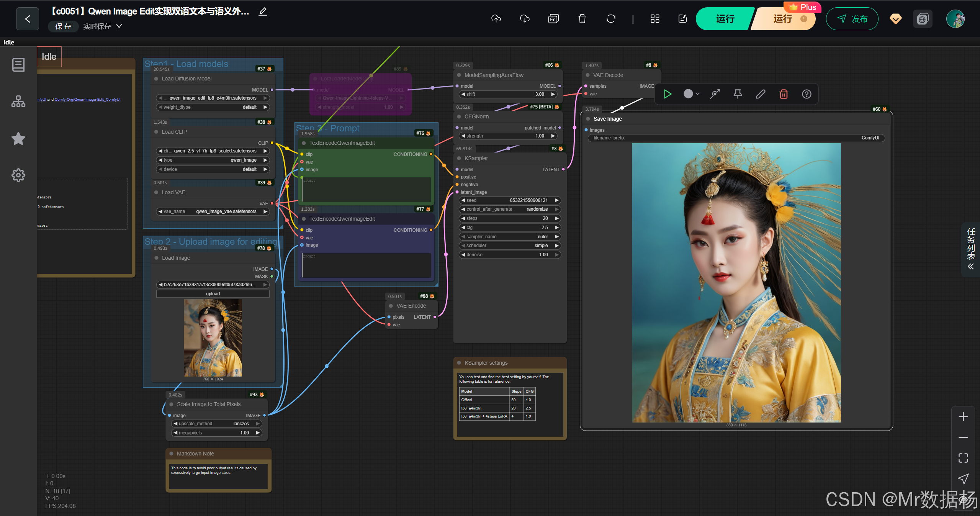Click the green play icon on node toolbar
Image resolution: width=980 pixels, height=516 pixels.
click(x=668, y=94)
